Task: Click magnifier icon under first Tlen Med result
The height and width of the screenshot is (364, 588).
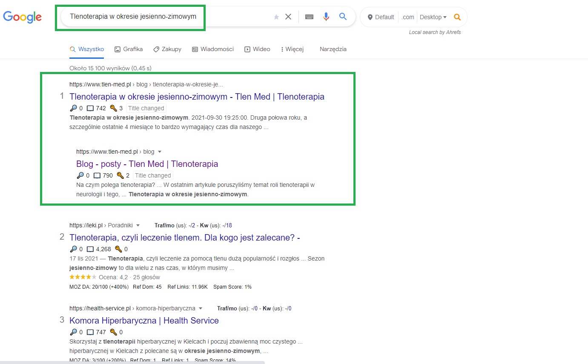Action: click(x=73, y=108)
